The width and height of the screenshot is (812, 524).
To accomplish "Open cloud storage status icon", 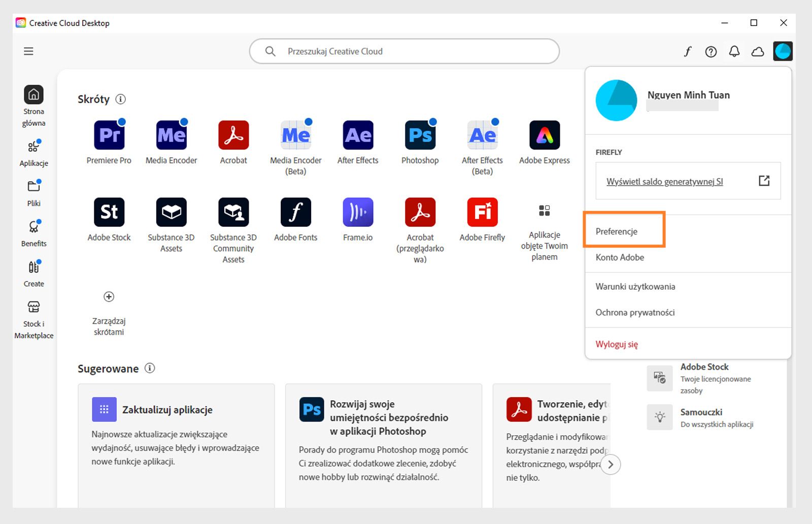I will tap(757, 51).
